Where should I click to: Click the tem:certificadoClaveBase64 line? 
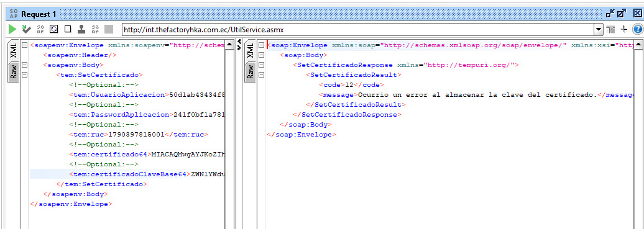pyautogui.click(x=147, y=174)
